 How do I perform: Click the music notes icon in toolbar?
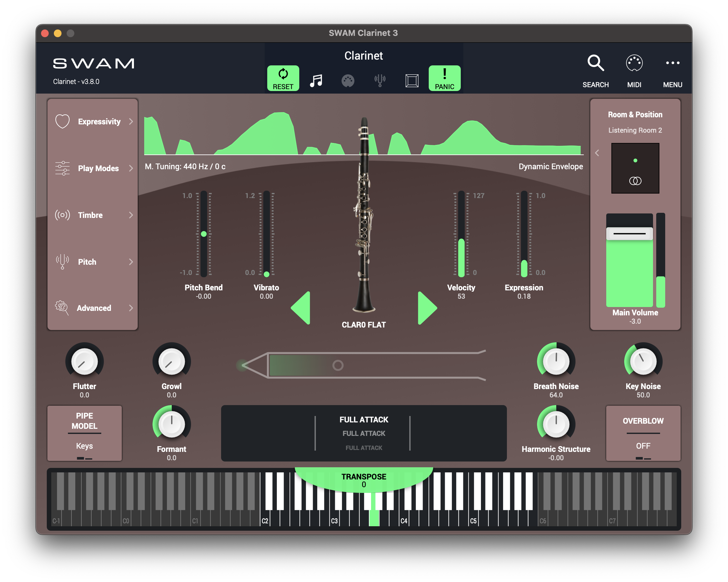coord(316,81)
